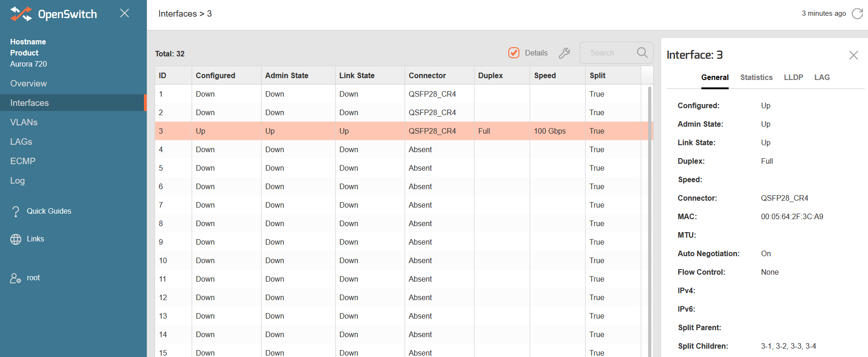Click the root user label

click(33, 278)
